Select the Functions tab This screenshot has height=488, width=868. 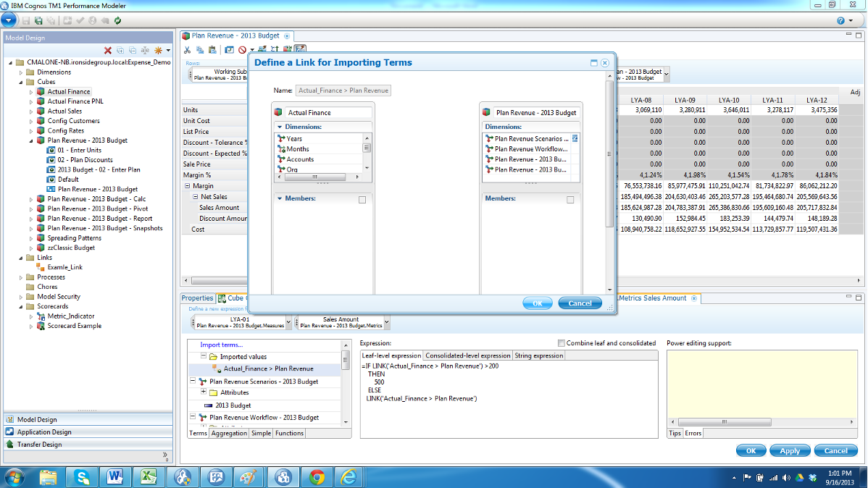click(x=289, y=433)
